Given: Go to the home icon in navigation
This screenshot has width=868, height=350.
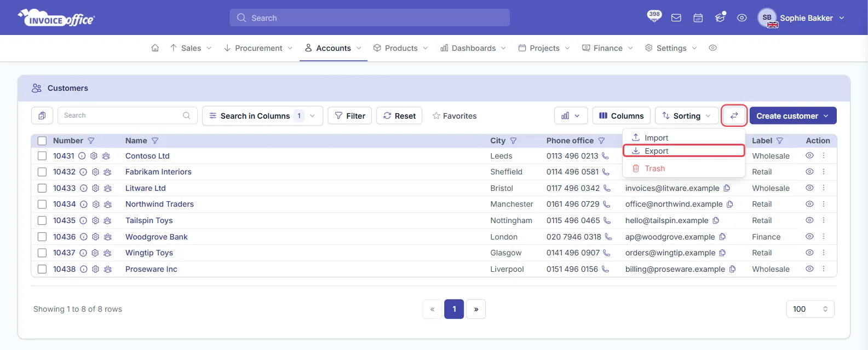Looking at the screenshot, I should (155, 48).
